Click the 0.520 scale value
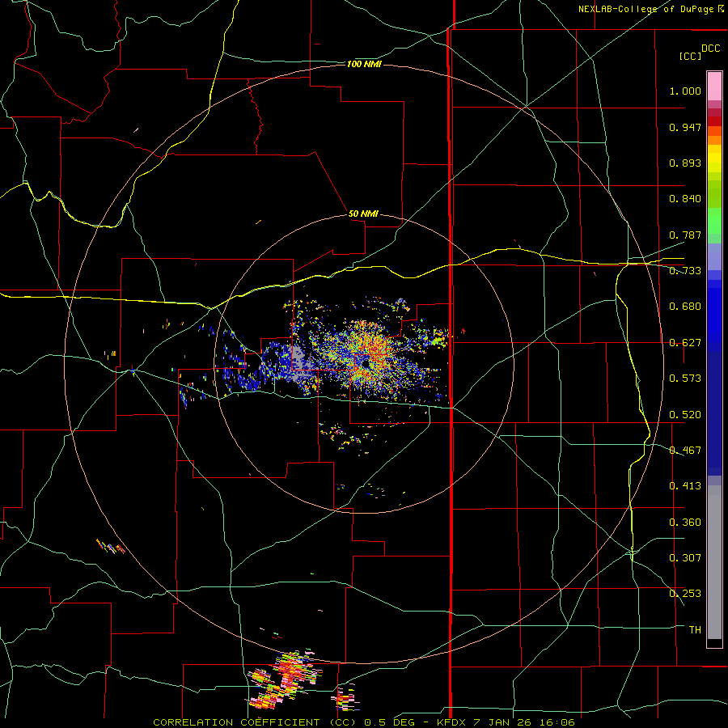Viewport: 728px width, 728px height. coord(685,415)
